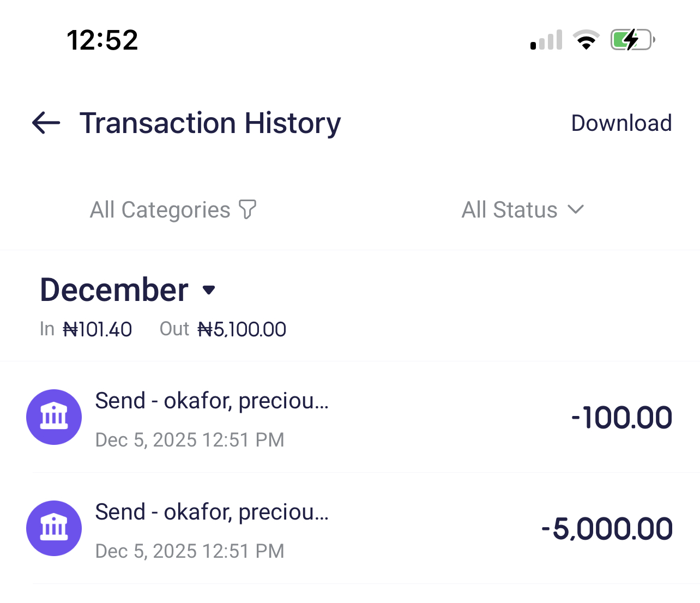Tap the Wi-Fi status icon
This screenshot has width=700, height=603.
[x=586, y=40]
